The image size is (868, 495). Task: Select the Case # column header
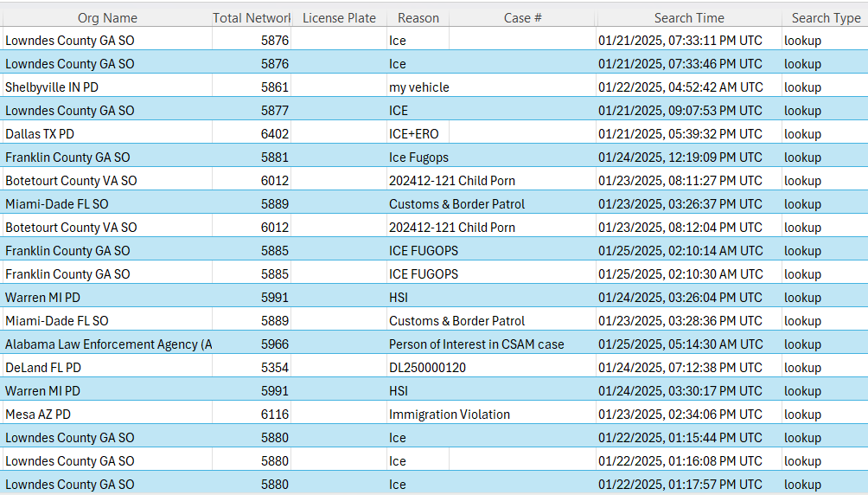pyautogui.click(x=522, y=17)
